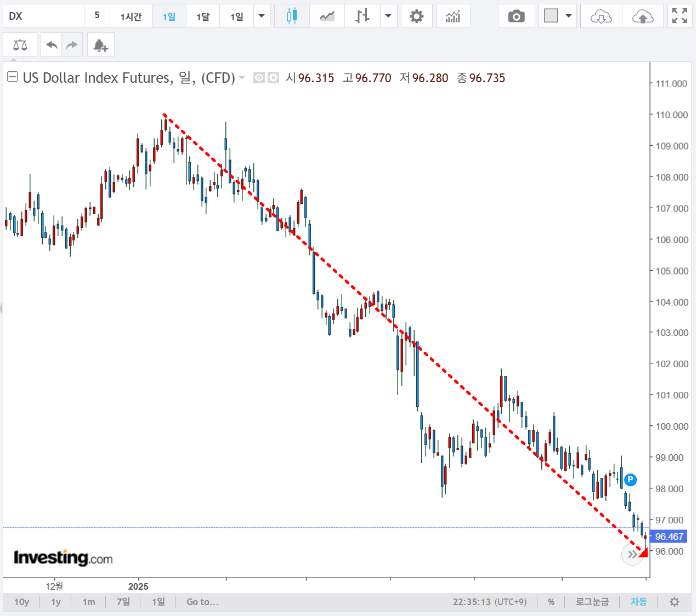Choose the 1y time range
The image size is (697, 616).
click(56, 602)
